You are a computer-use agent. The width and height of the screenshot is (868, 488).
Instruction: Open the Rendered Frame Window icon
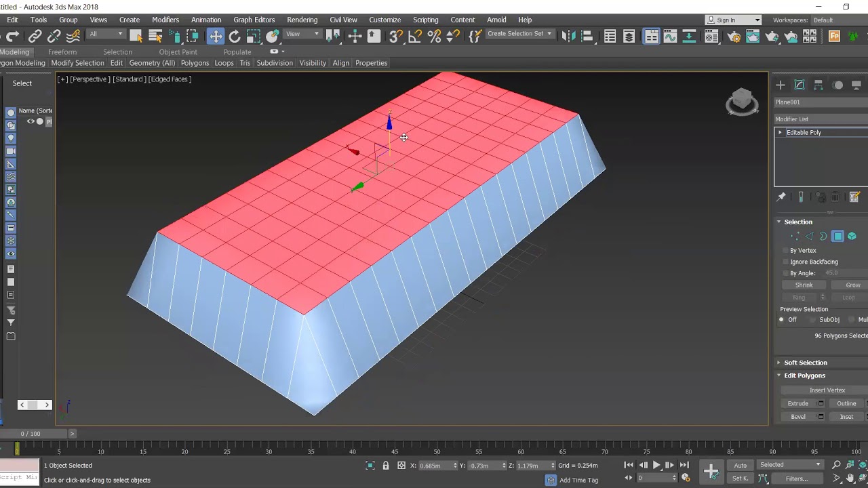coord(753,36)
